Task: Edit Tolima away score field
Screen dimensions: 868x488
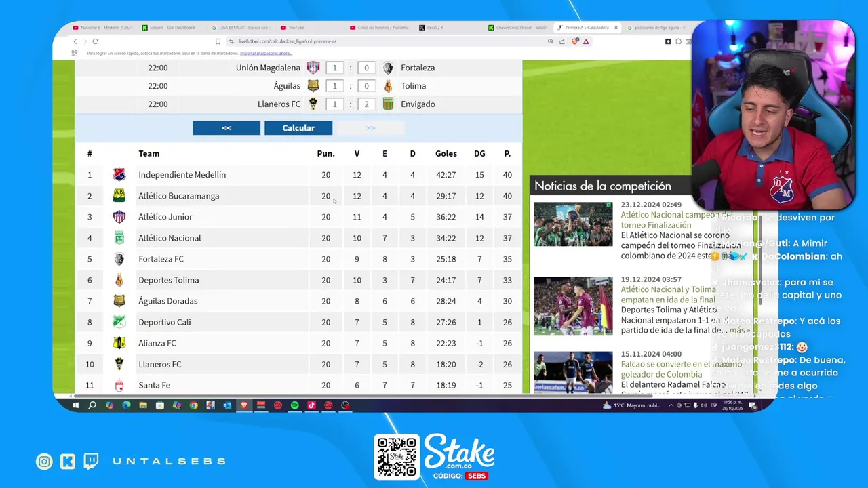Action: click(x=367, y=86)
